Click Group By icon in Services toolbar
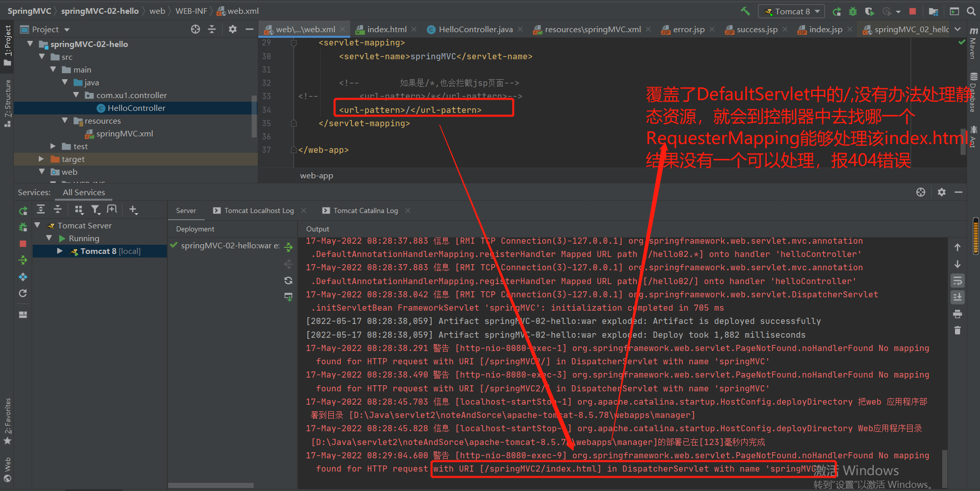980x491 pixels. click(79, 209)
